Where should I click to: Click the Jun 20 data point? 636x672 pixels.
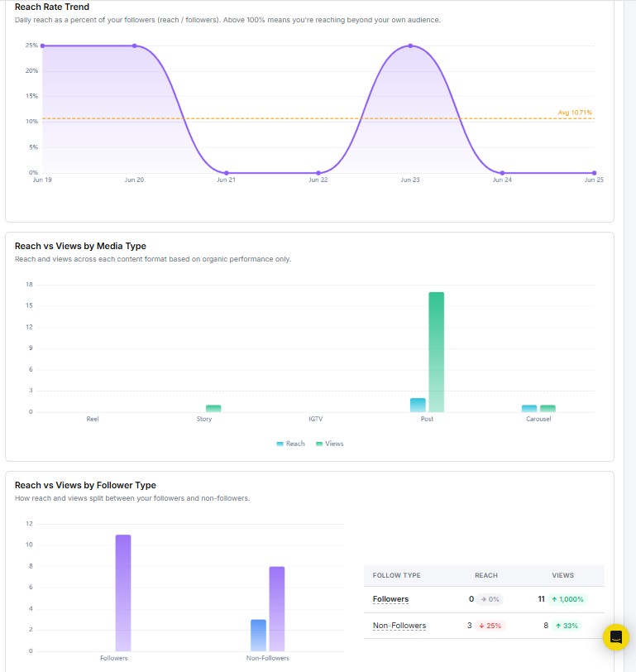135,46
